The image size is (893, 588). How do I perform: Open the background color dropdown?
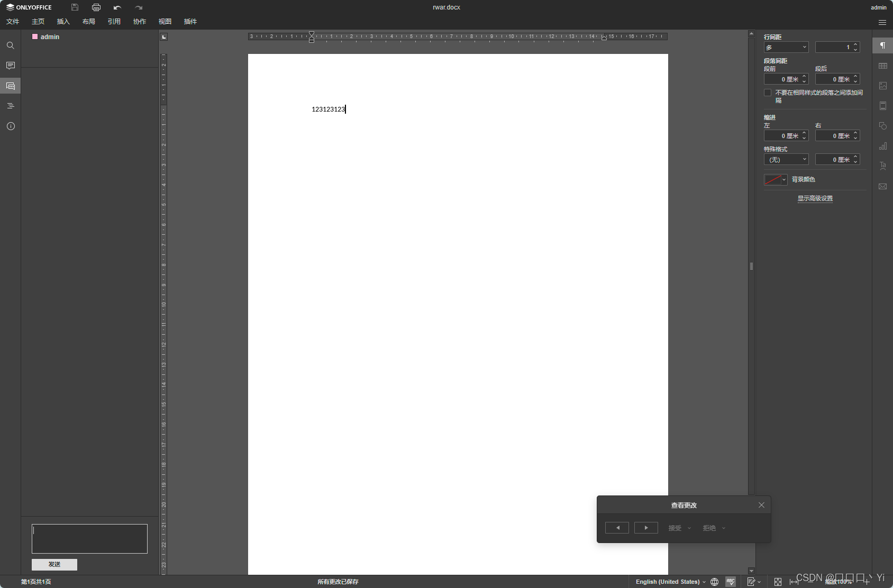tap(784, 180)
